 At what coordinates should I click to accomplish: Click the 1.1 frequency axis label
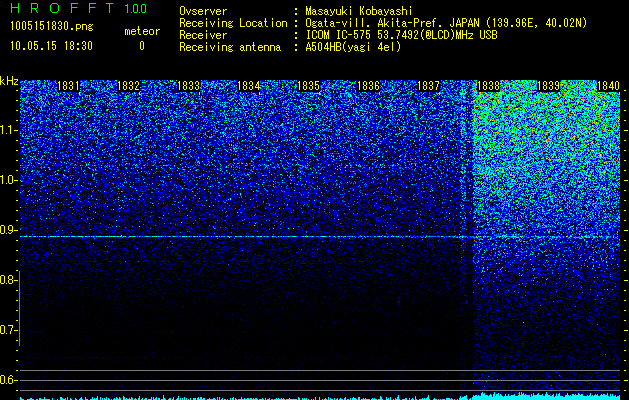[x=9, y=130]
